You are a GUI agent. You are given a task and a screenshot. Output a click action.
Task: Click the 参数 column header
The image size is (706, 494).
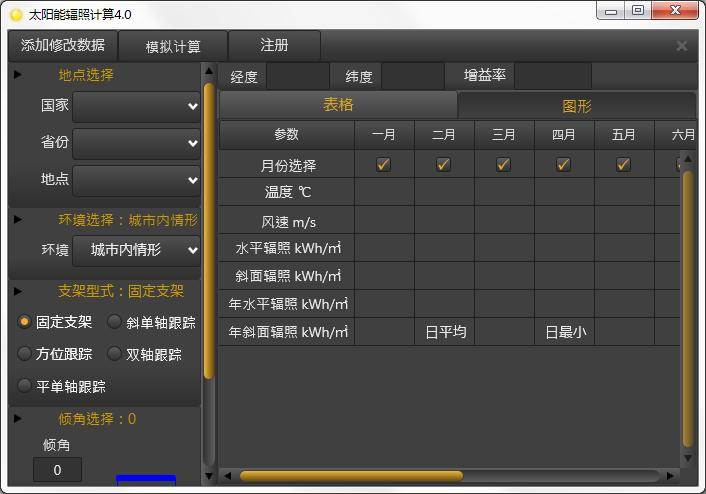coord(287,135)
